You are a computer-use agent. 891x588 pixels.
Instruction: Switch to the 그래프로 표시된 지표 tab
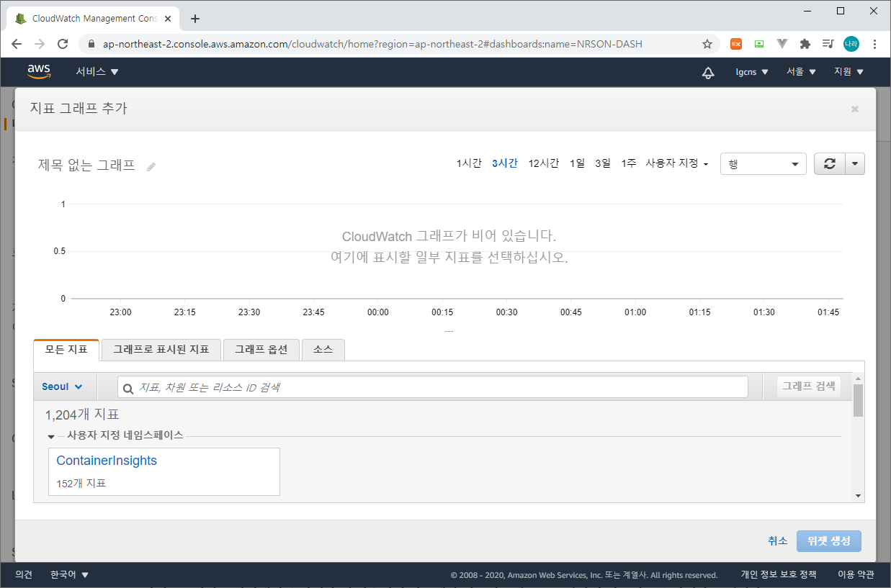tap(161, 350)
